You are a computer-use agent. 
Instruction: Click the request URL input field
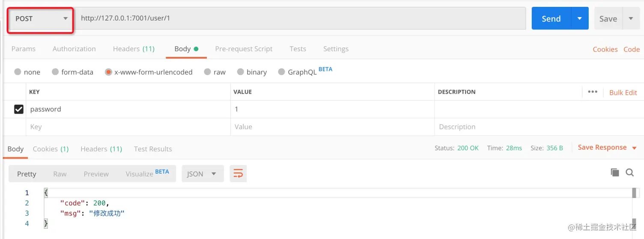tap(300, 18)
